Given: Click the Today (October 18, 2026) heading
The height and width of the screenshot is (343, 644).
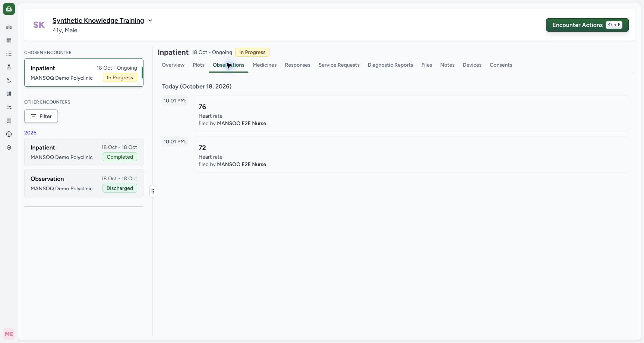Looking at the screenshot, I should (x=197, y=86).
